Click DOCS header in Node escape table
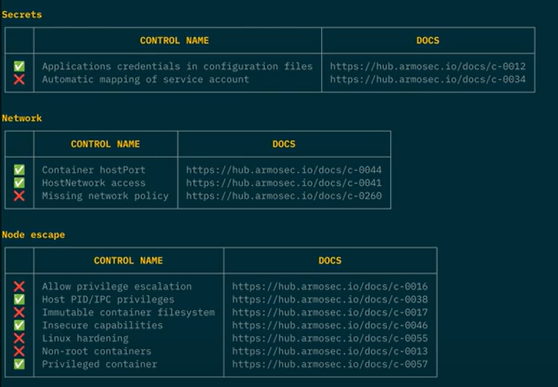 (330, 261)
